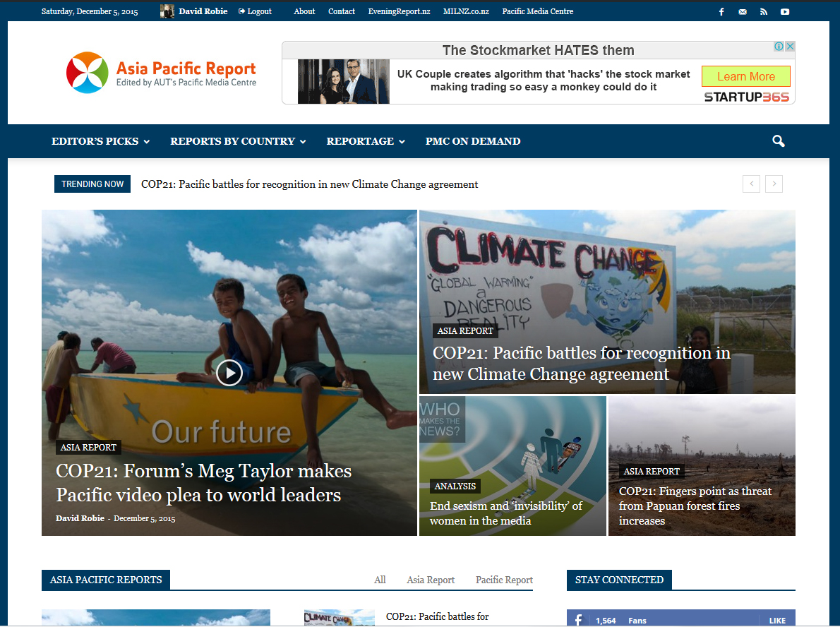This screenshot has height=627, width=840.
Task: Expand the Reportage menu
Action: tap(366, 141)
